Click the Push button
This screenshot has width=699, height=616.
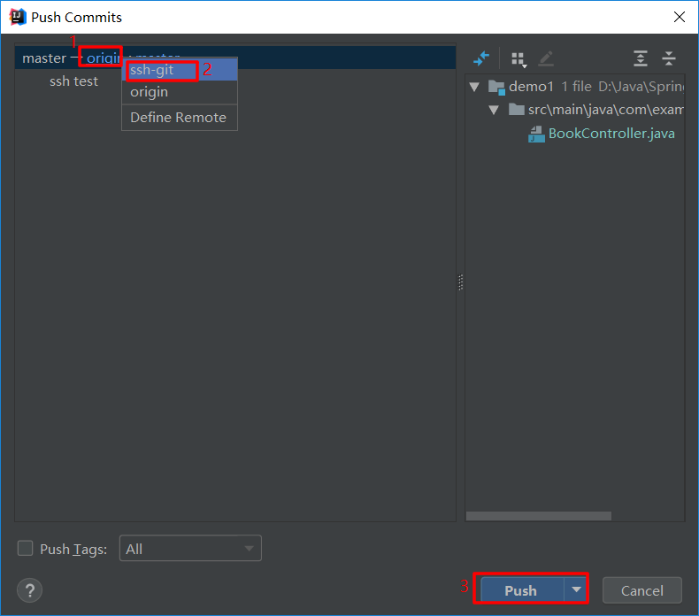[x=522, y=590]
